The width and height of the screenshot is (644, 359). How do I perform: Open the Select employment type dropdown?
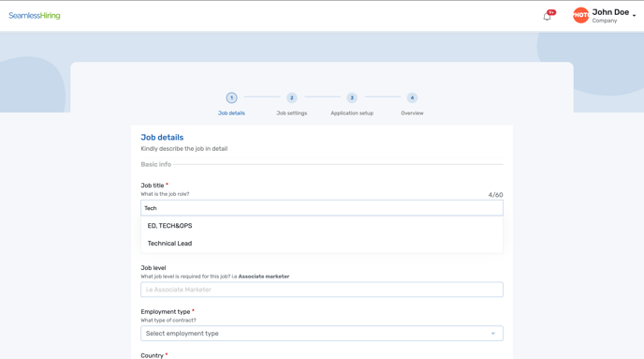(x=322, y=334)
